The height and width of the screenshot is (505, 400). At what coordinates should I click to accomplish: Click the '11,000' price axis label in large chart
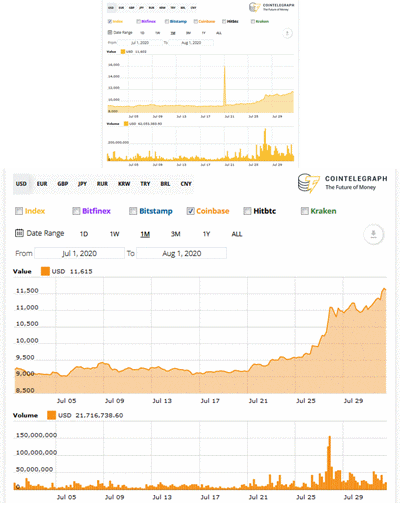pos(27,307)
